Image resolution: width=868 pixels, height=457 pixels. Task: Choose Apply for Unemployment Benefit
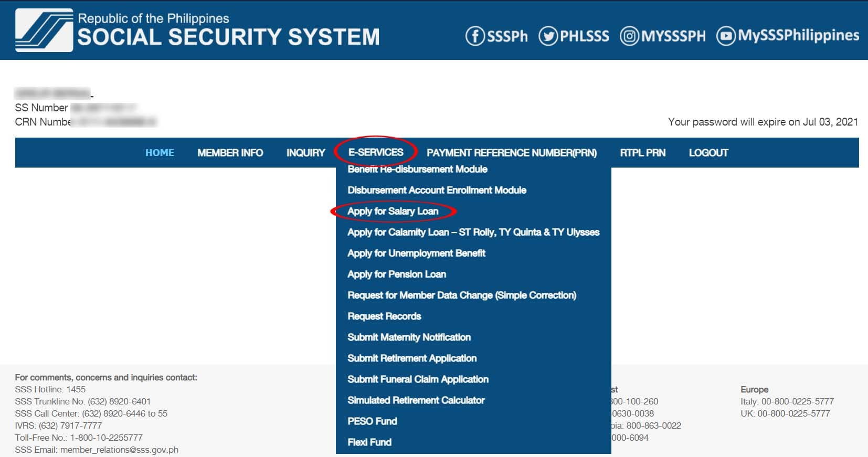click(417, 253)
